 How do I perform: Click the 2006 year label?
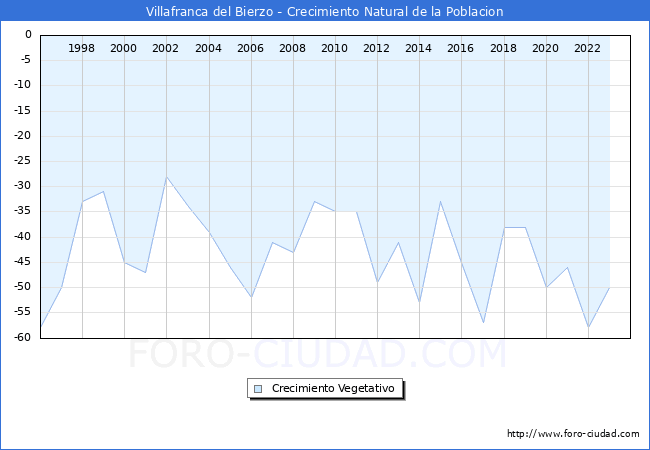coord(250,48)
